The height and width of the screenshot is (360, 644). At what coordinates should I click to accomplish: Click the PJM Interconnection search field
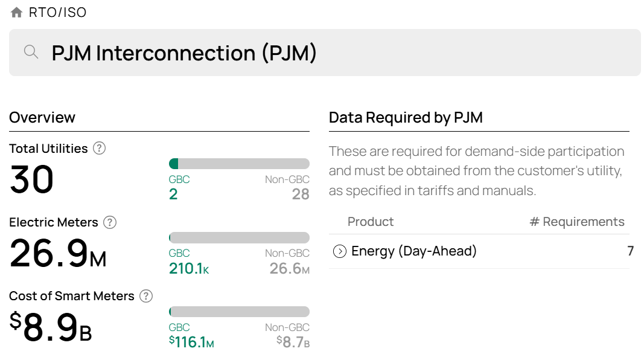pos(325,53)
